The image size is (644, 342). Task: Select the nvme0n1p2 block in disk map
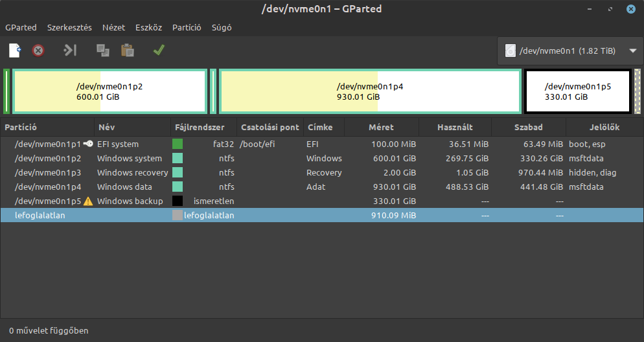109,91
